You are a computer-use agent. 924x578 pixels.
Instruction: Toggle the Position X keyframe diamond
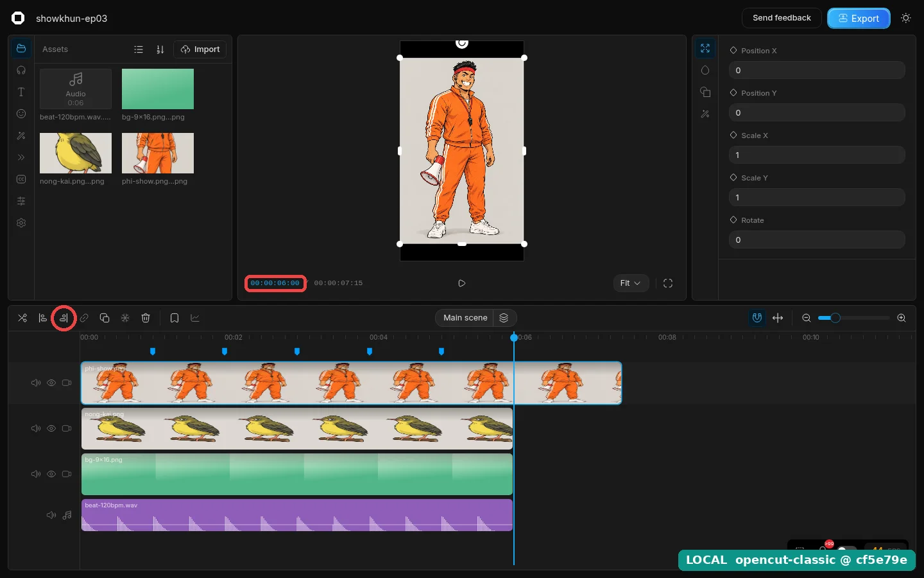733,50
